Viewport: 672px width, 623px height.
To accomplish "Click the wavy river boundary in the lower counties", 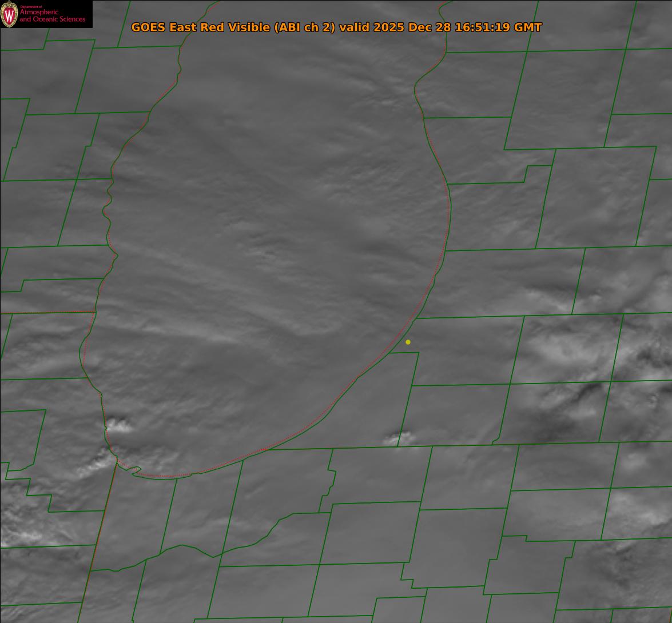I will point(229,550).
